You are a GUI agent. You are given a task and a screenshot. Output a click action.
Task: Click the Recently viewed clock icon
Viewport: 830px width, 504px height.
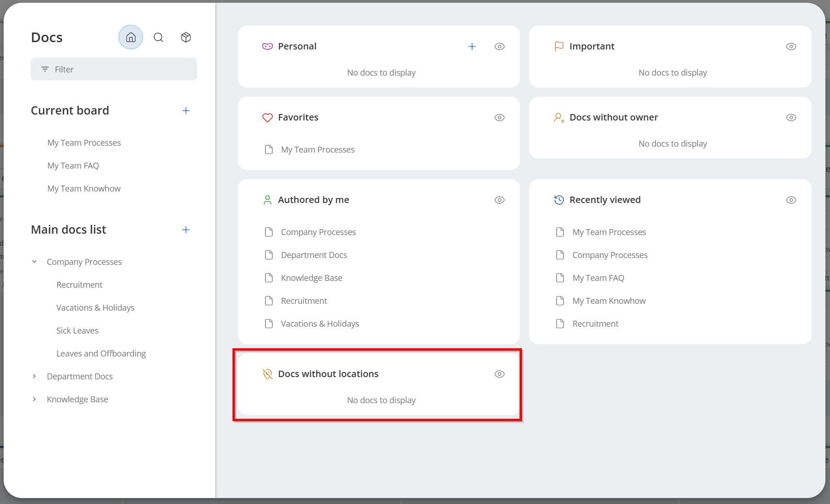pos(559,200)
